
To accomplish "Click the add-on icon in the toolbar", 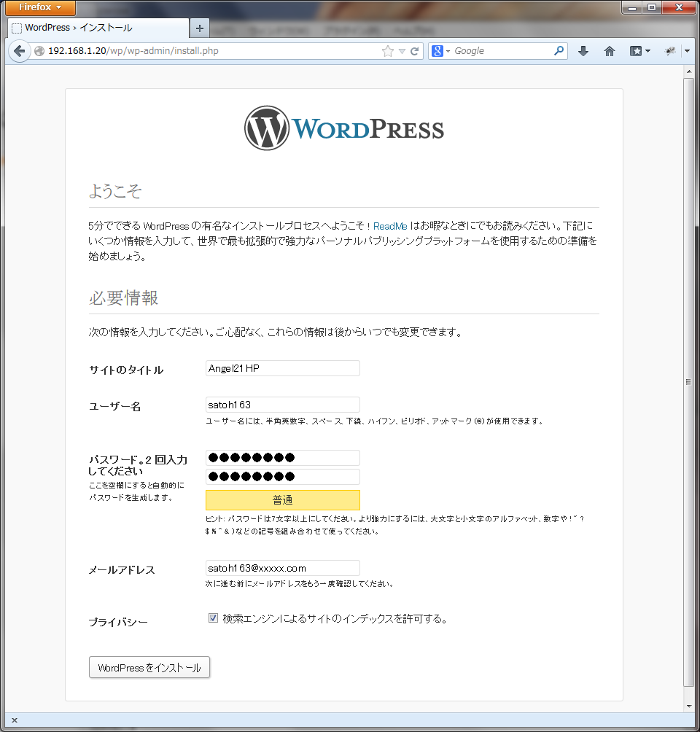I will [670, 51].
